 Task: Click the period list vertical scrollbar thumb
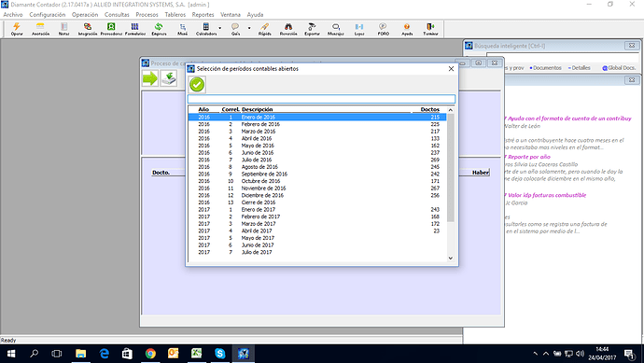click(x=451, y=168)
